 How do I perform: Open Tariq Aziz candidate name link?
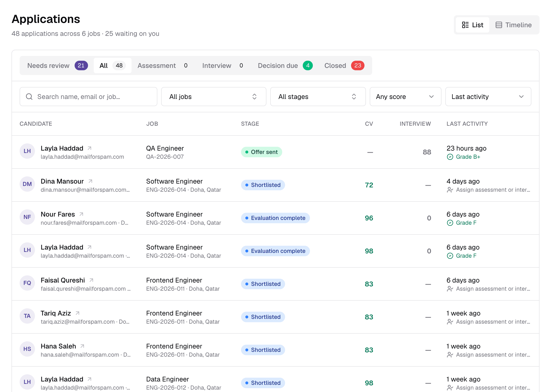[x=56, y=313]
